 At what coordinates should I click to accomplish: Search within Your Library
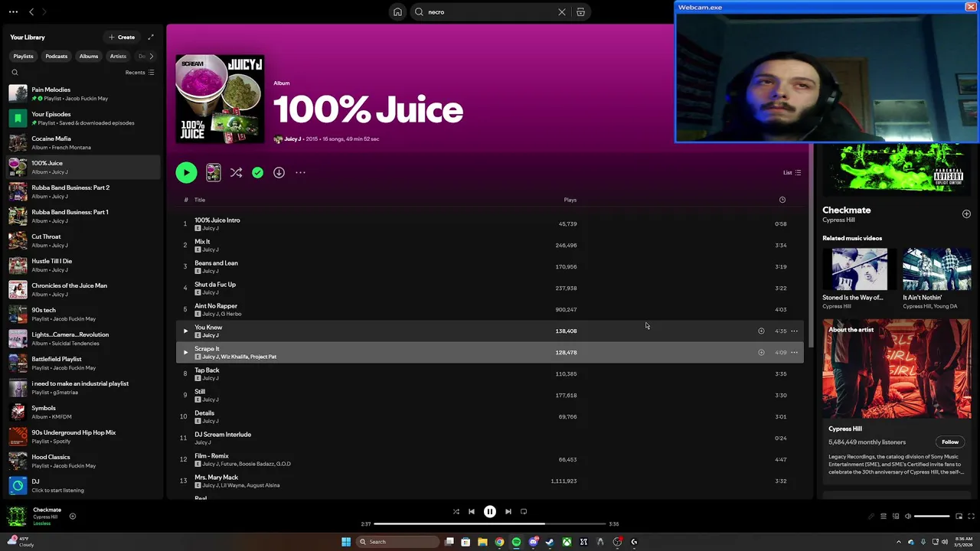(15, 73)
